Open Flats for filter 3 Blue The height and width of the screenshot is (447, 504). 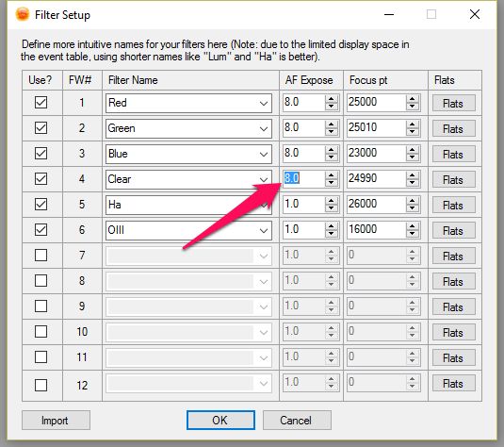(453, 154)
